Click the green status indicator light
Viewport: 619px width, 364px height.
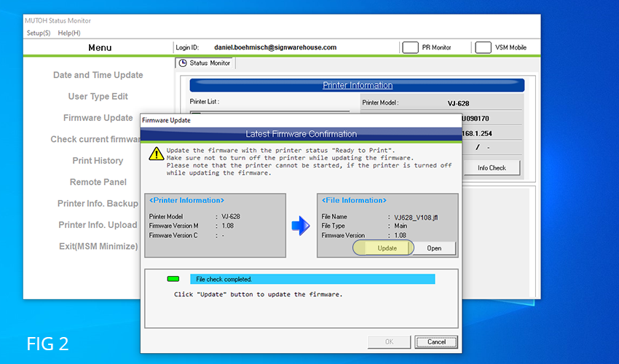click(x=173, y=279)
